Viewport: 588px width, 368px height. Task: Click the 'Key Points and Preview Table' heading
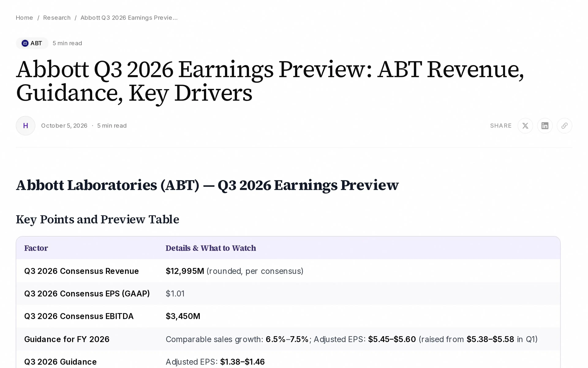97,220
